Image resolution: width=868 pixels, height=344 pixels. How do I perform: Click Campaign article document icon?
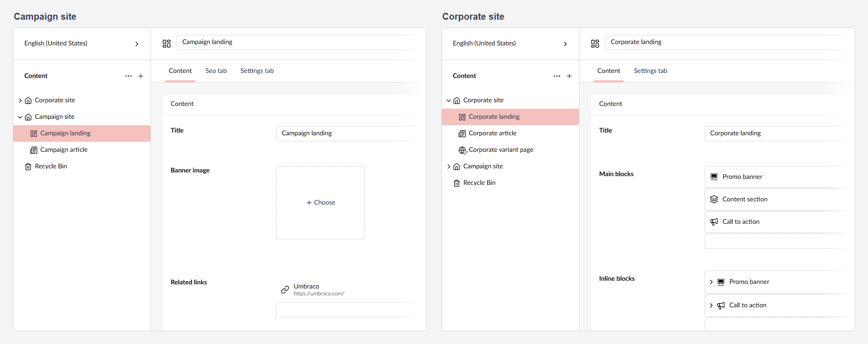[34, 150]
